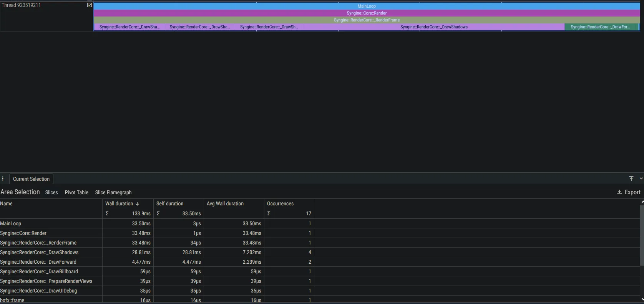Select the green _DrawFor… slice in the timeline
The image size is (644, 304).
tap(601, 27)
